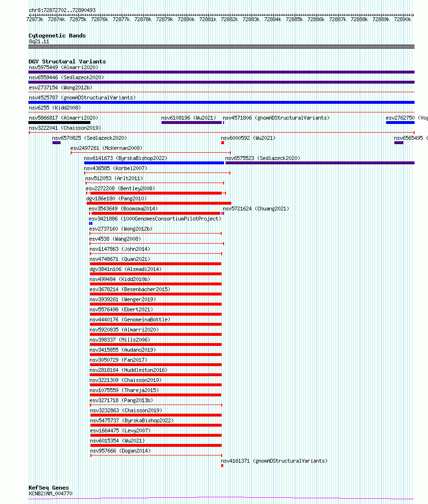
Task: Open the nsv3232863 (Chaisson2019) label
Action: tap(126, 410)
